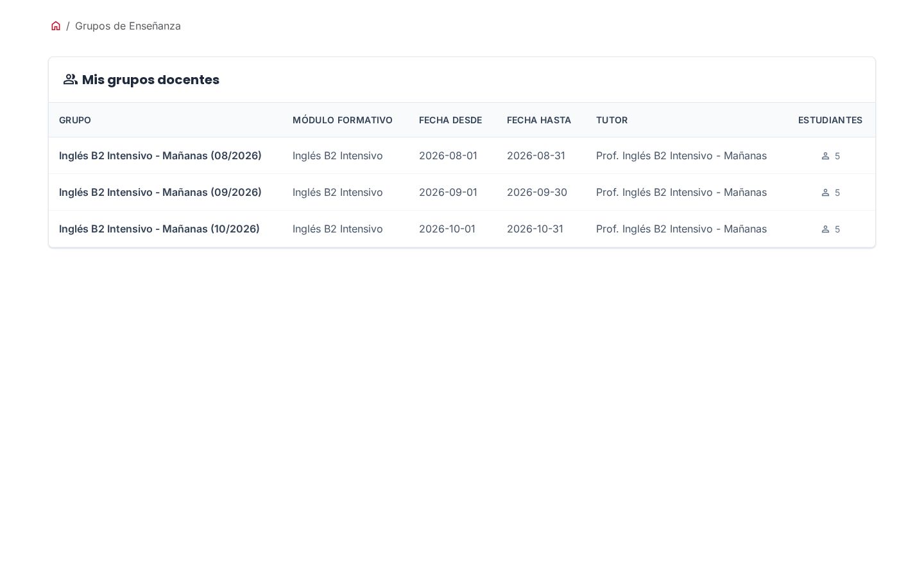Click the student icon in the 10/2026 row
The height and width of the screenshot is (578, 924).
(x=826, y=229)
